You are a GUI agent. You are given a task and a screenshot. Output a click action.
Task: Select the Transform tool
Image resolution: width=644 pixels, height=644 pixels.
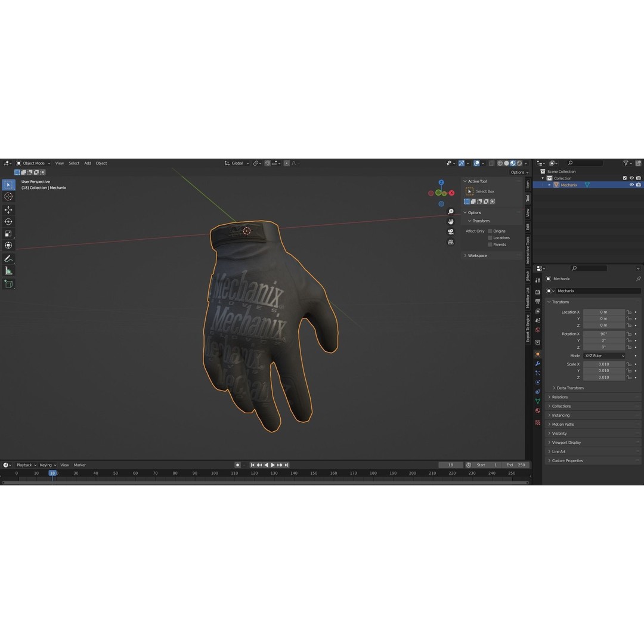8,246
